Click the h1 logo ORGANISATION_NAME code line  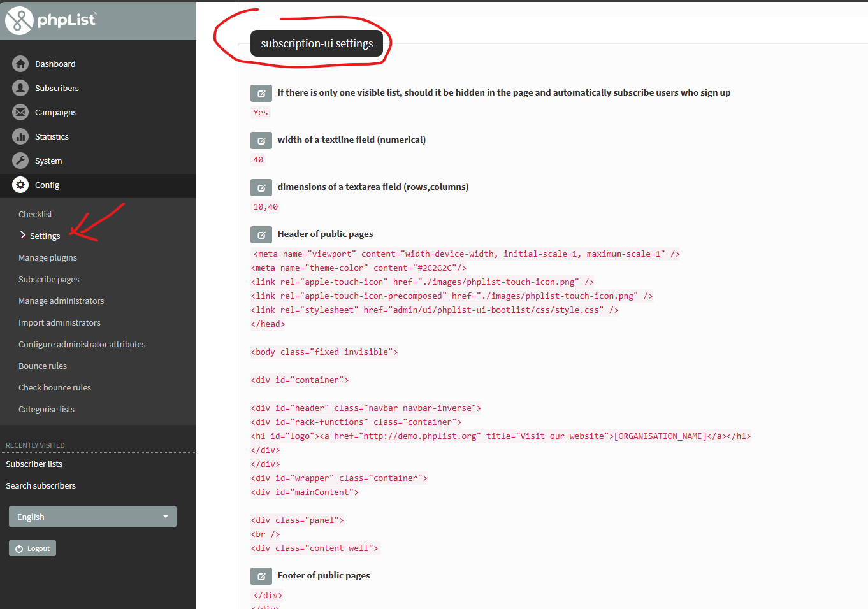(501, 436)
